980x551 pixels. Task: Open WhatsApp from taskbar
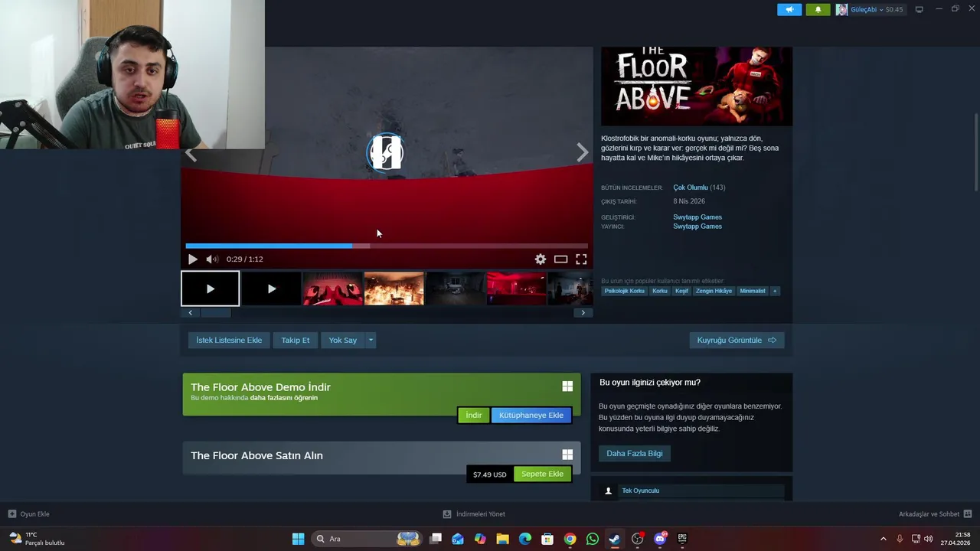(592, 539)
